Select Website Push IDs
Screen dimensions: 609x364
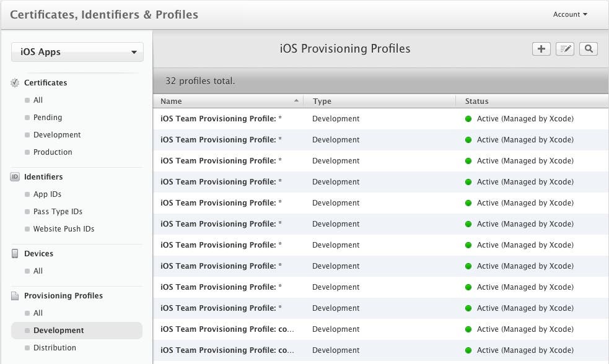(64, 229)
